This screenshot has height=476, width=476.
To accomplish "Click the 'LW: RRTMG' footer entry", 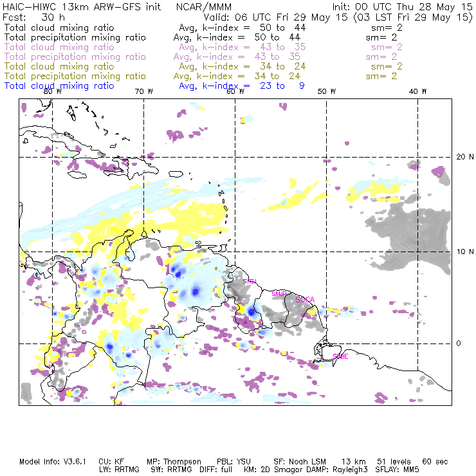I will pos(119,470).
